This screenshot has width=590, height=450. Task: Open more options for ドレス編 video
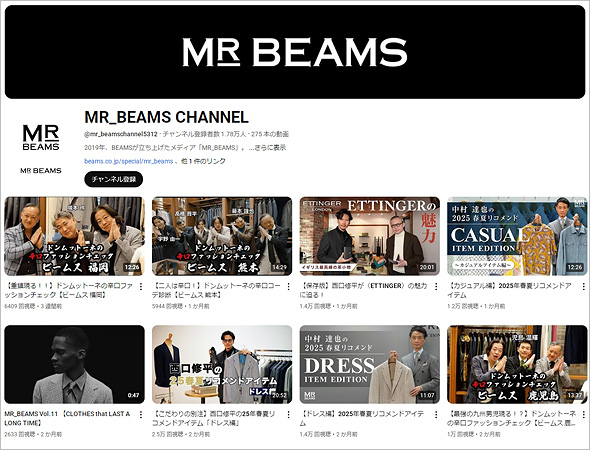point(436,415)
